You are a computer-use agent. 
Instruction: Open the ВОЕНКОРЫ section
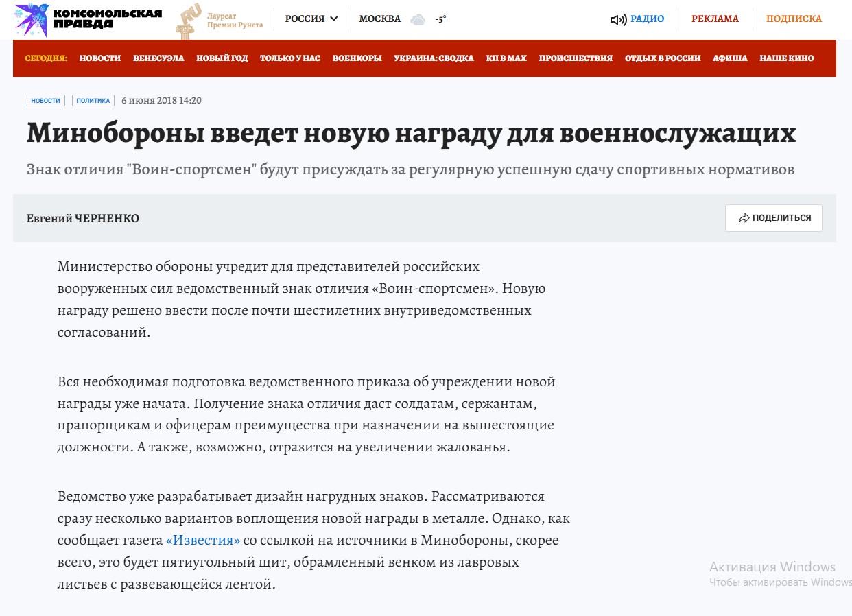357,58
